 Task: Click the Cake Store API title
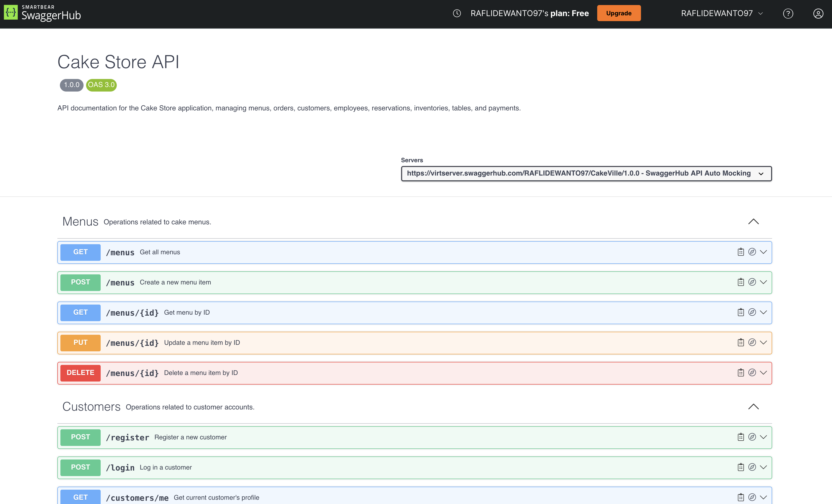click(x=118, y=62)
